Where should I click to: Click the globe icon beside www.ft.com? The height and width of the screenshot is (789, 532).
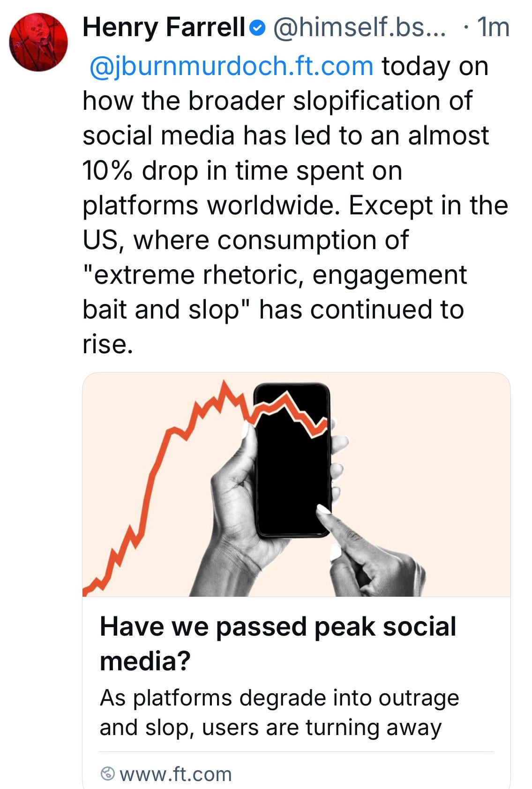click(x=108, y=774)
